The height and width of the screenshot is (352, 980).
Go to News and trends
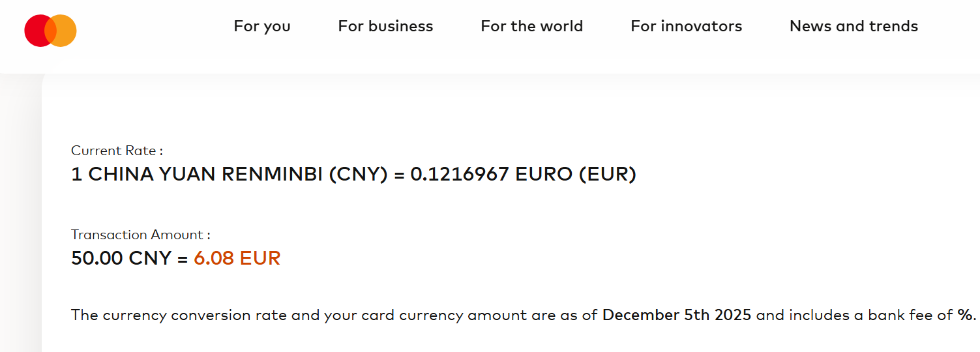(854, 26)
